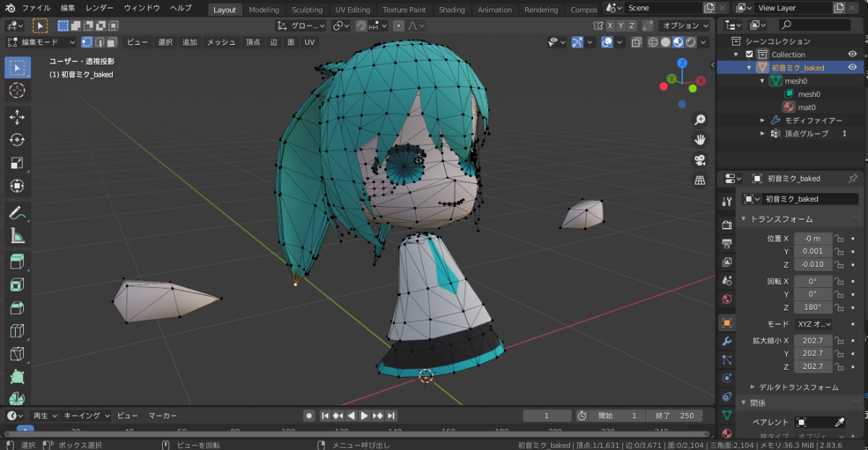Select the Move tool
This screenshot has height=450, width=868.
tap(17, 116)
